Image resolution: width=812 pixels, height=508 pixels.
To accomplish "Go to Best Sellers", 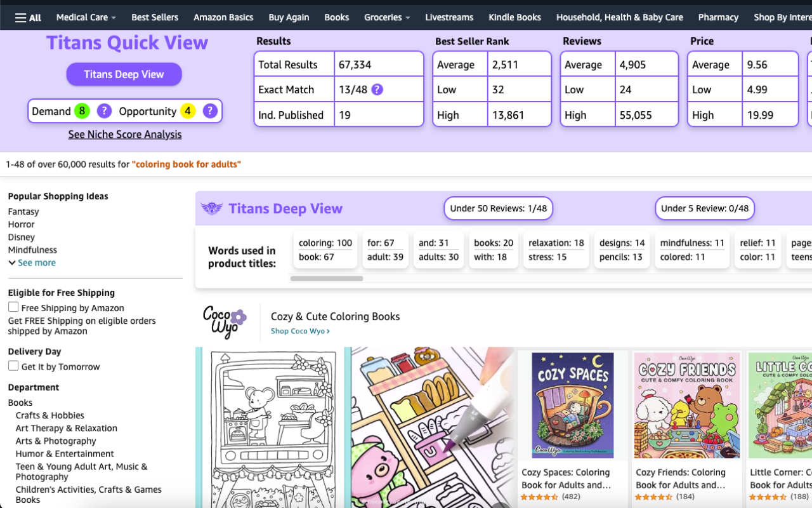I will point(155,17).
